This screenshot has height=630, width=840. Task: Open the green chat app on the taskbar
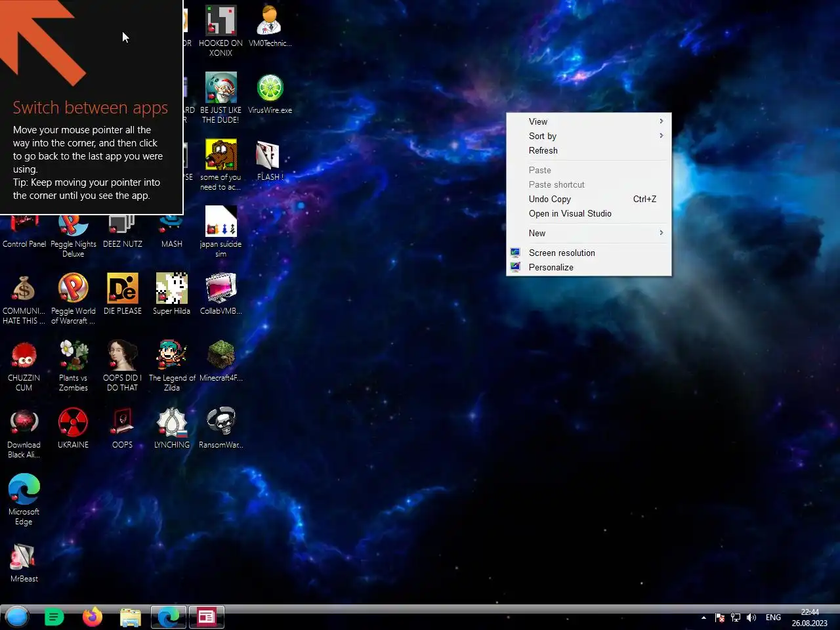click(x=54, y=617)
